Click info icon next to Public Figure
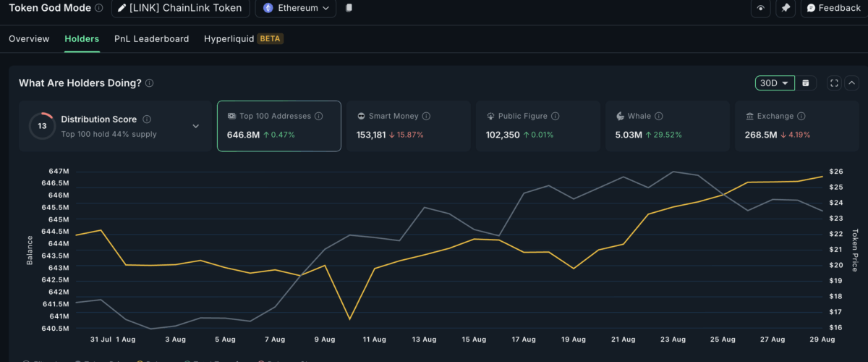Image resolution: width=868 pixels, height=362 pixels. (553, 116)
